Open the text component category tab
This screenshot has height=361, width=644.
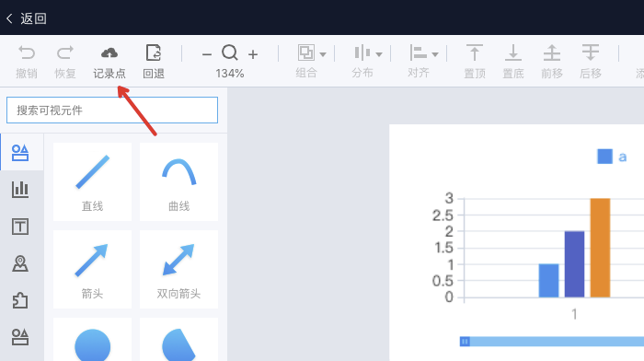click(20, 227)
